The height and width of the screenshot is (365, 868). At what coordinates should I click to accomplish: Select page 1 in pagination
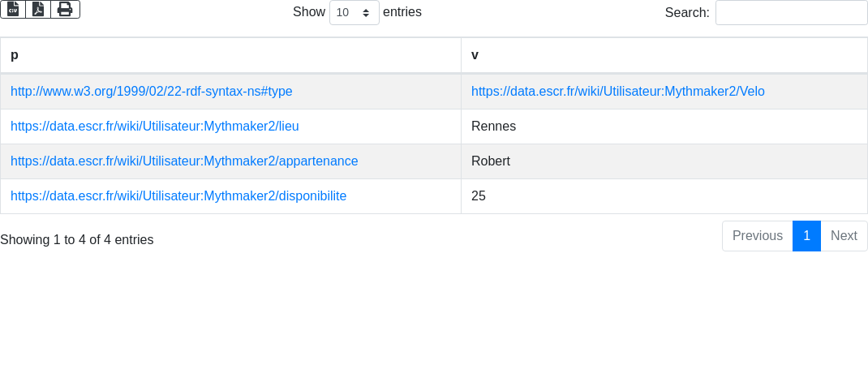pyautogui.click(x=806, y=236)
